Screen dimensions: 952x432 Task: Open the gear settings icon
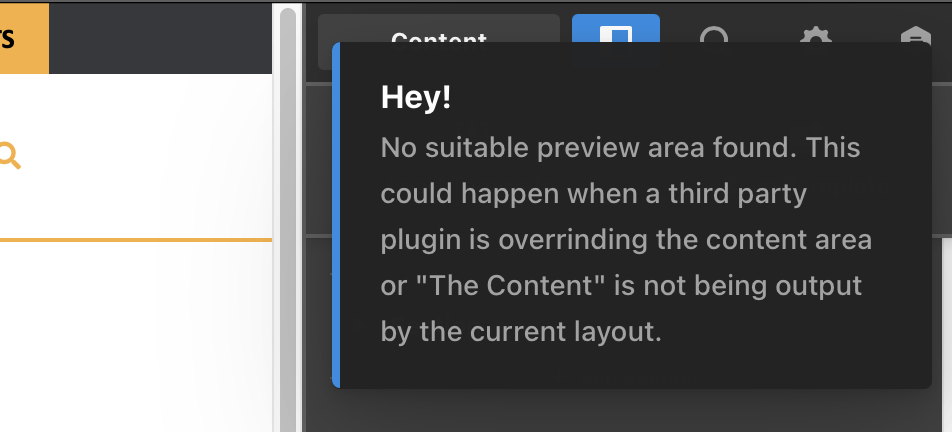tap(815, 35)
